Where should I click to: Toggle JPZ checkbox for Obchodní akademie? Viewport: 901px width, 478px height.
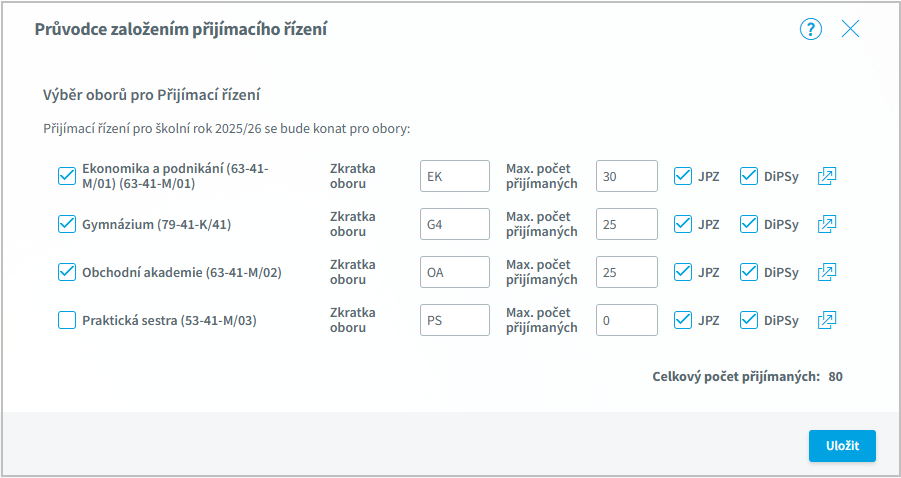[683, 272]
